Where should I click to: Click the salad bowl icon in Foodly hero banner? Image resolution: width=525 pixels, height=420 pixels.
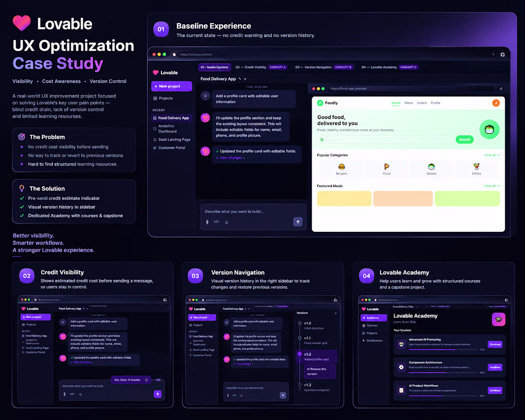[x=489, y=129]
